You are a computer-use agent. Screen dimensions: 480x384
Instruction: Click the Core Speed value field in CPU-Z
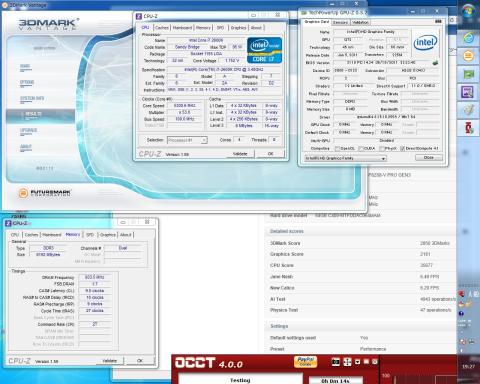(x=184, y=106)
